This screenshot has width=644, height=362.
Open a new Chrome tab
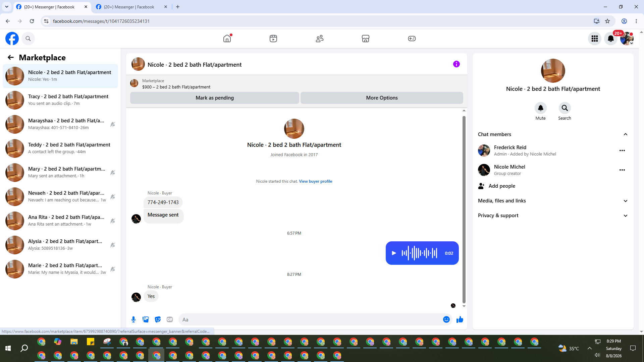pos(178,7)
